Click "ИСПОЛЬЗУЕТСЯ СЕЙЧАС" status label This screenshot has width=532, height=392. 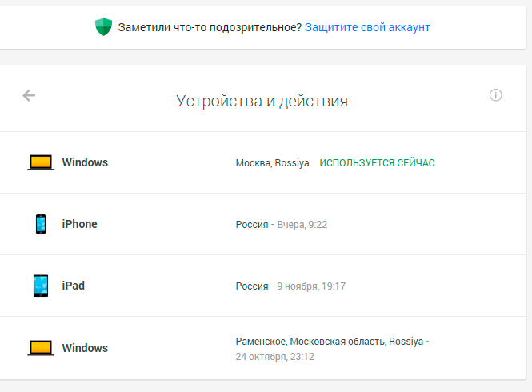click(377, 163)
